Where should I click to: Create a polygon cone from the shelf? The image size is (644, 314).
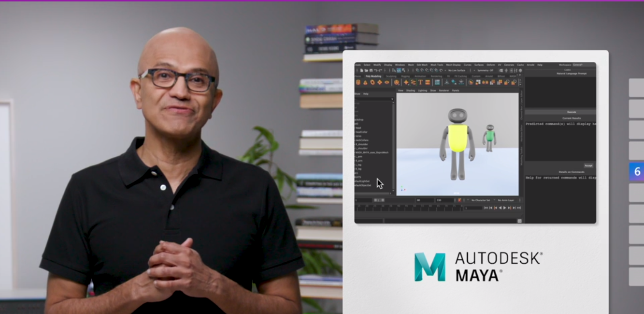click(x=366, y=82)
